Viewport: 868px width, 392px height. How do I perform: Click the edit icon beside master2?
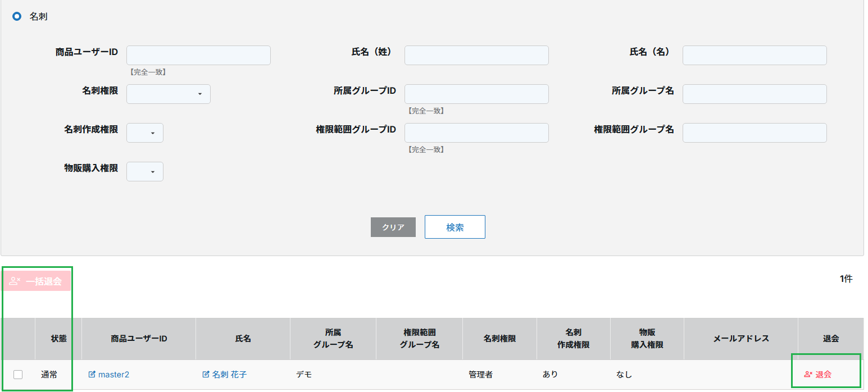pyautogui.click(x=92, y=375)
